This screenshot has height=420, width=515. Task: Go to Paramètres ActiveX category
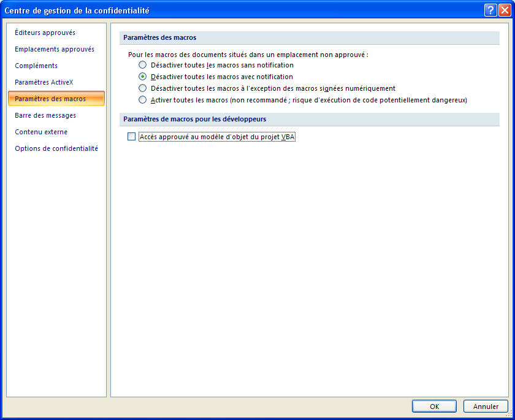point(44,82)
